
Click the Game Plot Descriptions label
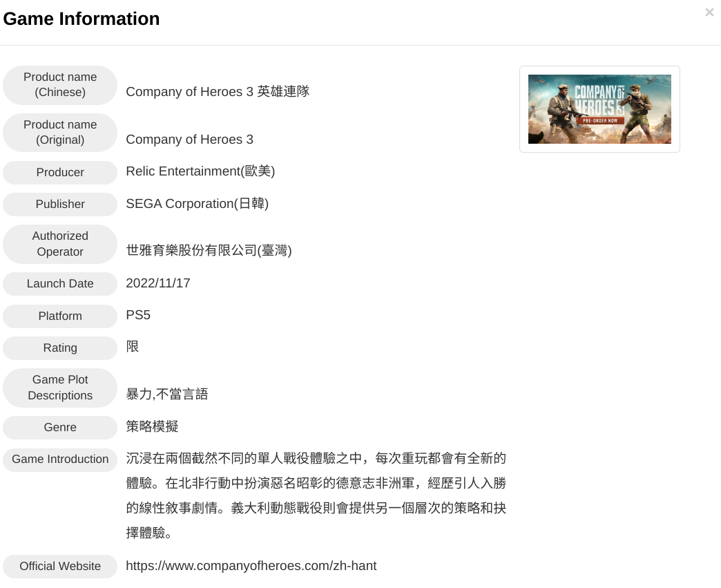60,388
